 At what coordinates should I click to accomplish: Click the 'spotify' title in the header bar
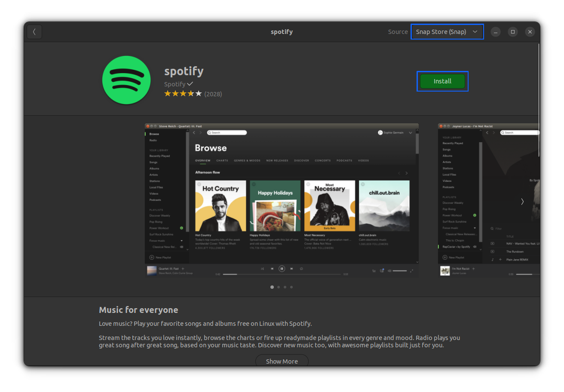282,32
